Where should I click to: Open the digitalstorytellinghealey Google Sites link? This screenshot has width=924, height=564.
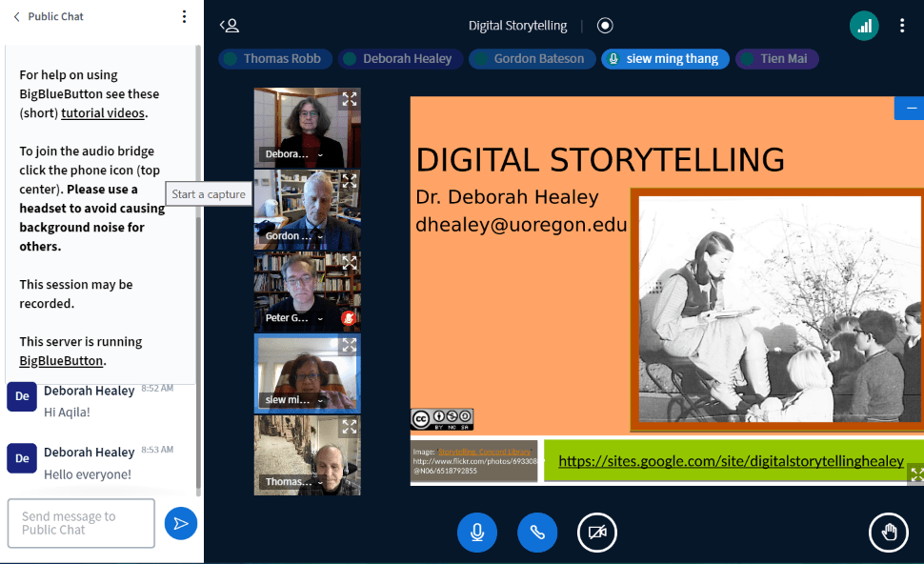click(x=731, y=461)
